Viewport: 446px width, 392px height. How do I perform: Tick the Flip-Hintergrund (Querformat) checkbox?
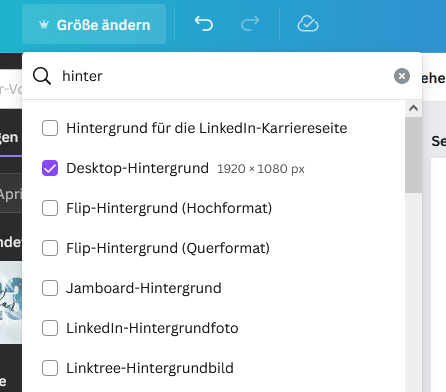pos(50,248)
